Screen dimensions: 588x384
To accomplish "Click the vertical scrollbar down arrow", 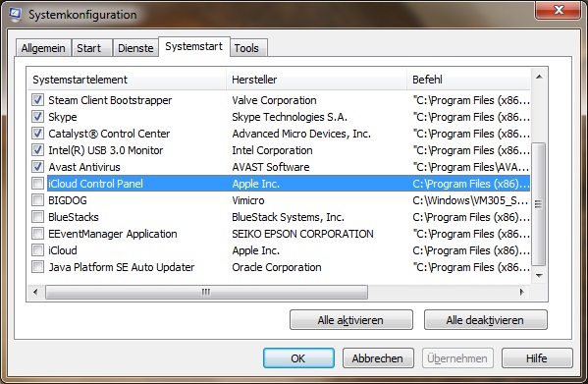I will [x=539, y=276].
